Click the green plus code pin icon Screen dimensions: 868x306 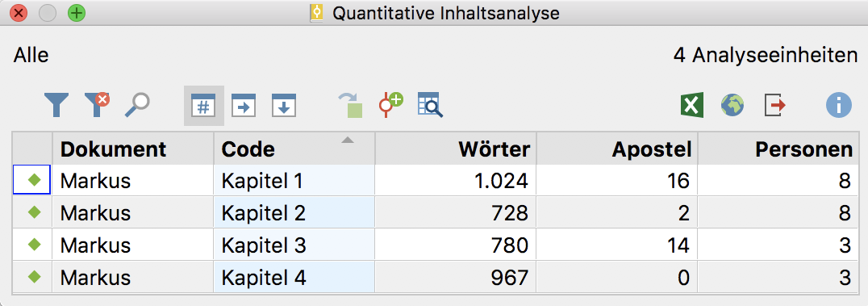coord(390,105)
